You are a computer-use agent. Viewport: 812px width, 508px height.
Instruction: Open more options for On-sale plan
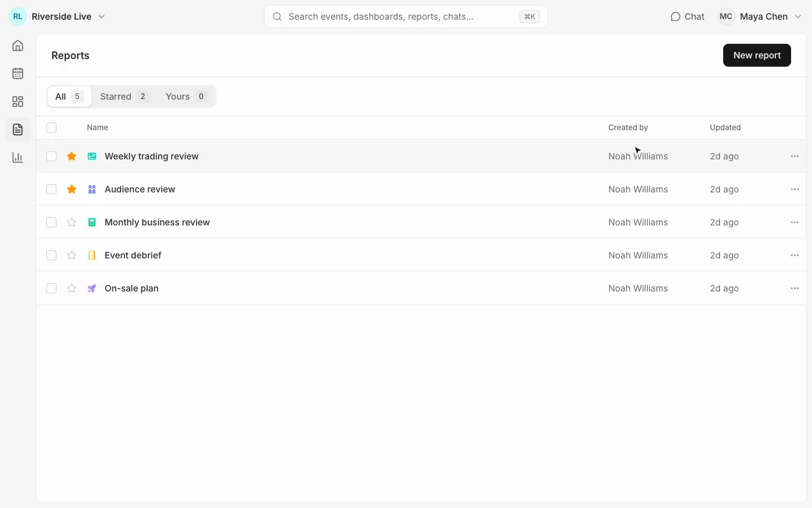coord(795,288)
